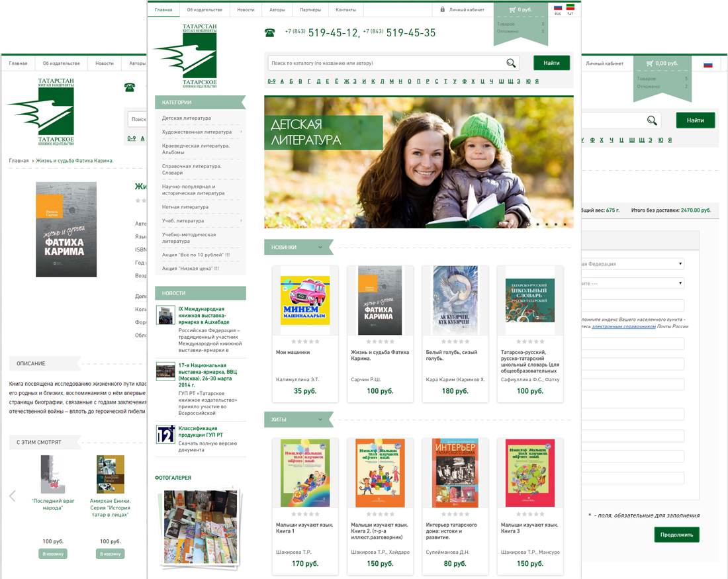Click the previous arrow in С этим смотрят carousel

(x=13, y=496)
